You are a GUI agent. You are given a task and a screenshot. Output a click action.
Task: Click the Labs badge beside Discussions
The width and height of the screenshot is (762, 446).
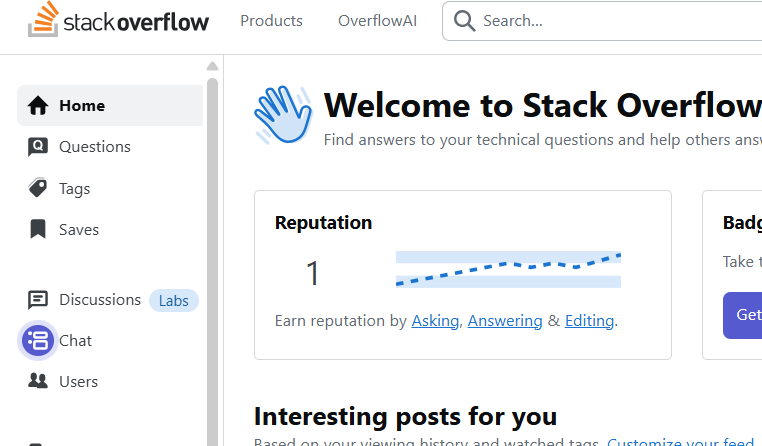coord(173,300)
